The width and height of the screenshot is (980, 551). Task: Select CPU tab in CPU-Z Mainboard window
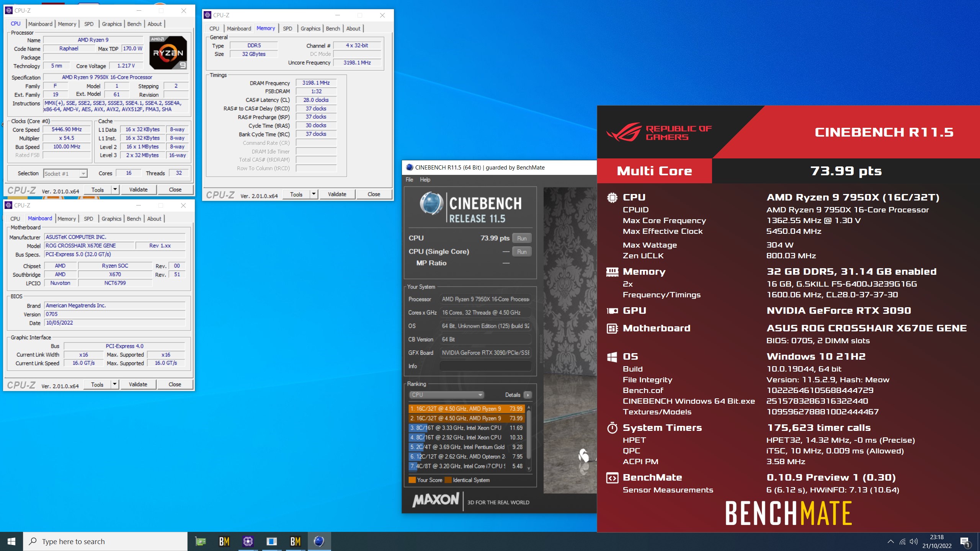coord(15,218)
